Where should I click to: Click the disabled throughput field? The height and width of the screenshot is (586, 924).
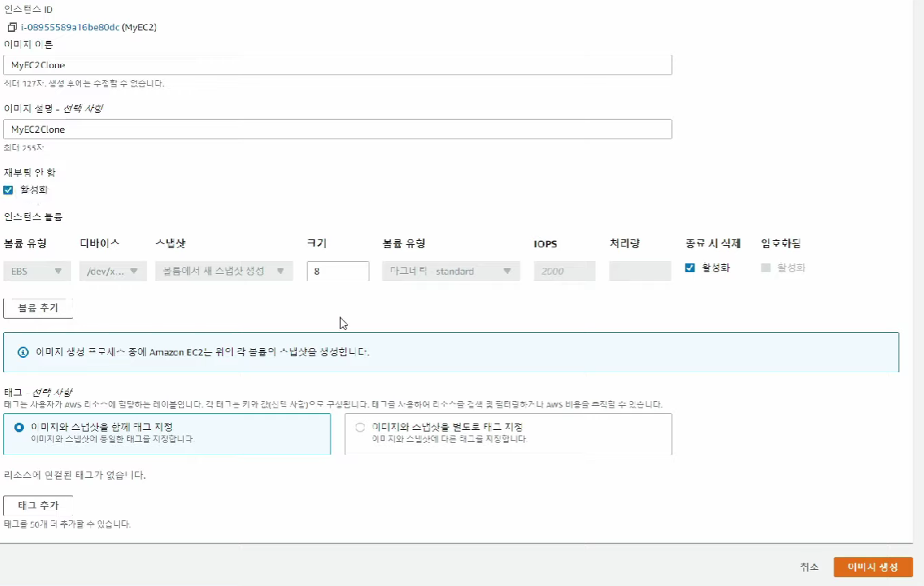click(640, 271)
